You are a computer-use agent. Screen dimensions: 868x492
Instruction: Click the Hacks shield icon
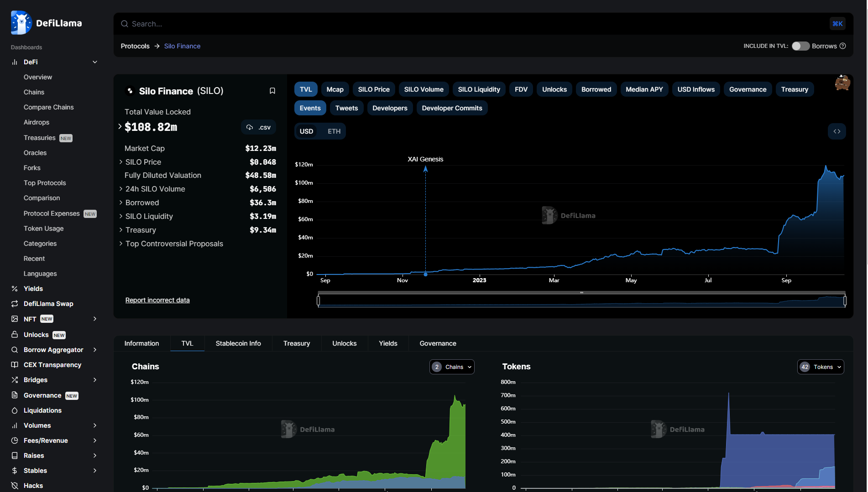pos(15,486)
